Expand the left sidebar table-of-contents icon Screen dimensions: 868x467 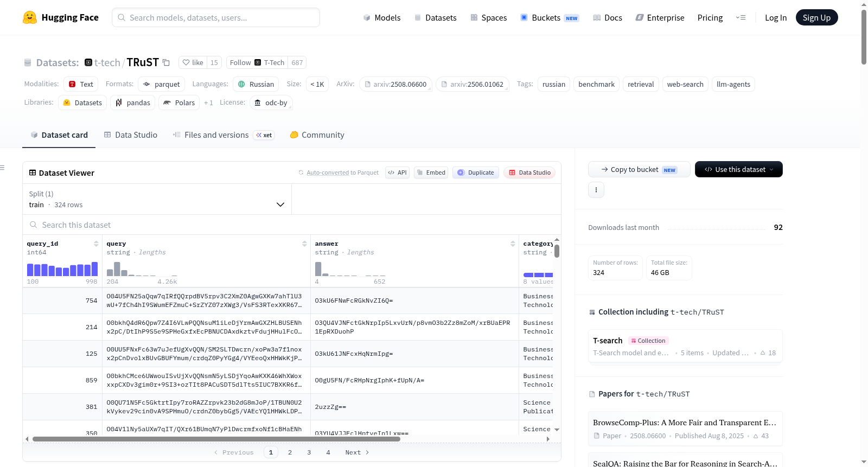(2, 168)
